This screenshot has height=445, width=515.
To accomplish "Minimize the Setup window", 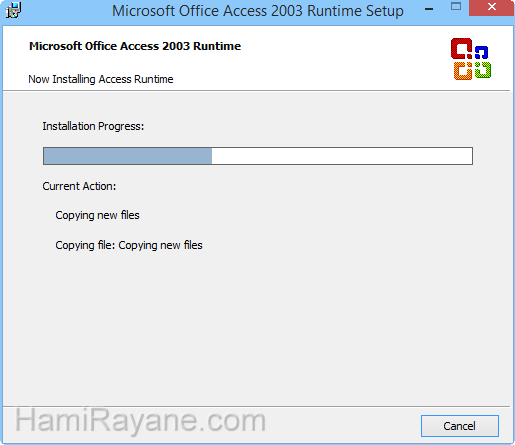I will point(429,9).
